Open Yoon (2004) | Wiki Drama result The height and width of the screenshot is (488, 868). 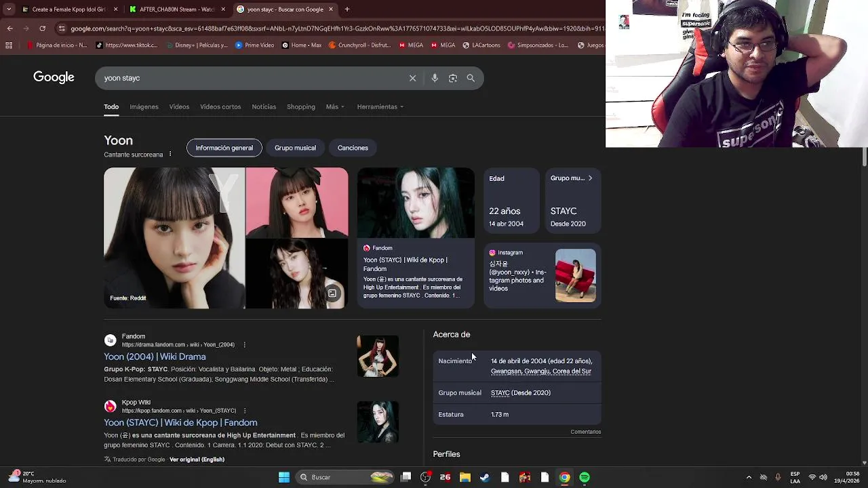pyautogui.click(x=155, y=357)
